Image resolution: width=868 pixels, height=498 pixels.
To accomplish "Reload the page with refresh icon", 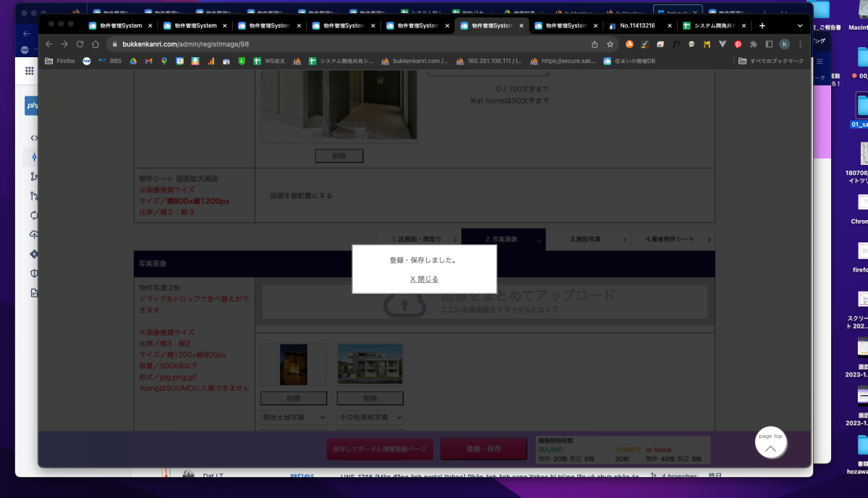I will [80, 44].
